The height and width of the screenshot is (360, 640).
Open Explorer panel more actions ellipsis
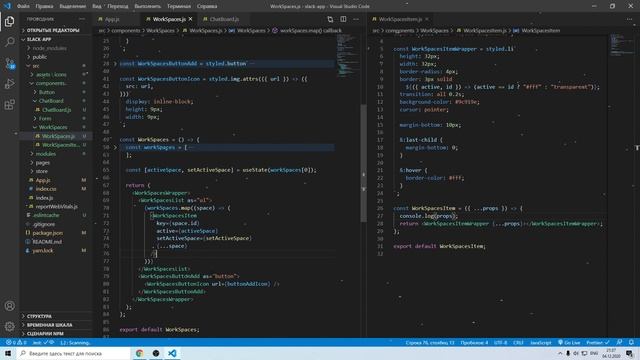click(82, 19)
